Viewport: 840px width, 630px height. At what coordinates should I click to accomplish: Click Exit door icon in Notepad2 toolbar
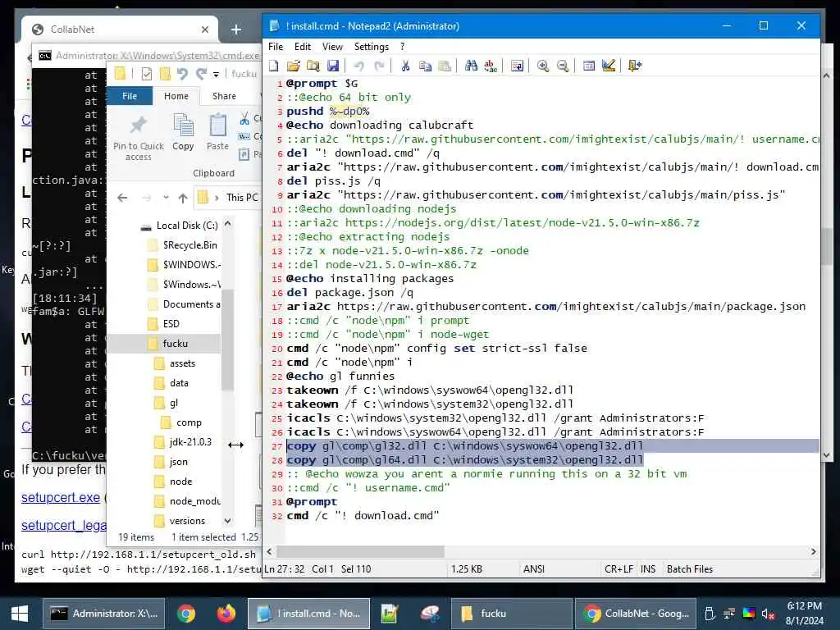(x=635, y=66)
